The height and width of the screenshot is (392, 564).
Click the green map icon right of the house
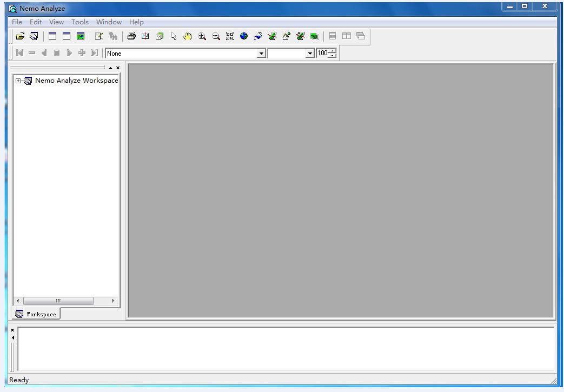(300, 36)
